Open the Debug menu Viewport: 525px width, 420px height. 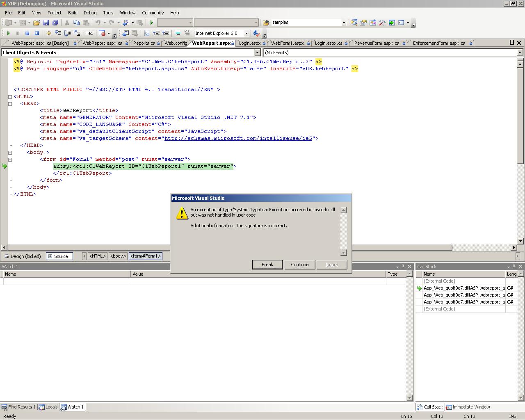[x=90, y=13]
